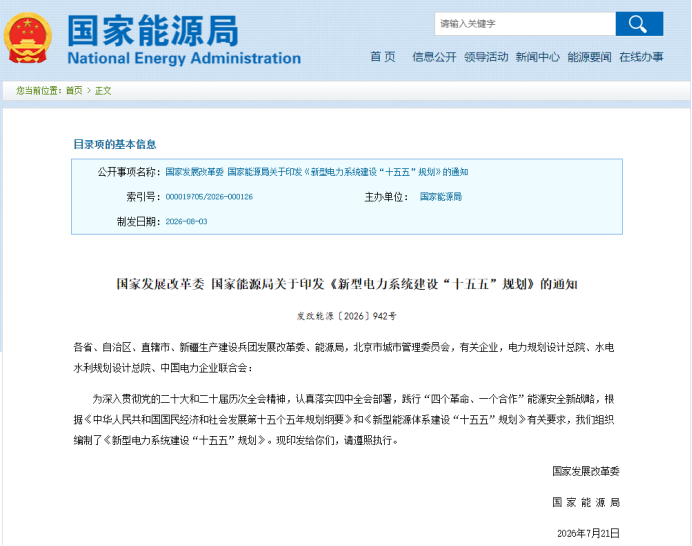692x546 pixels.
Task: Click the bold article headline text
Action: (347, 284)
